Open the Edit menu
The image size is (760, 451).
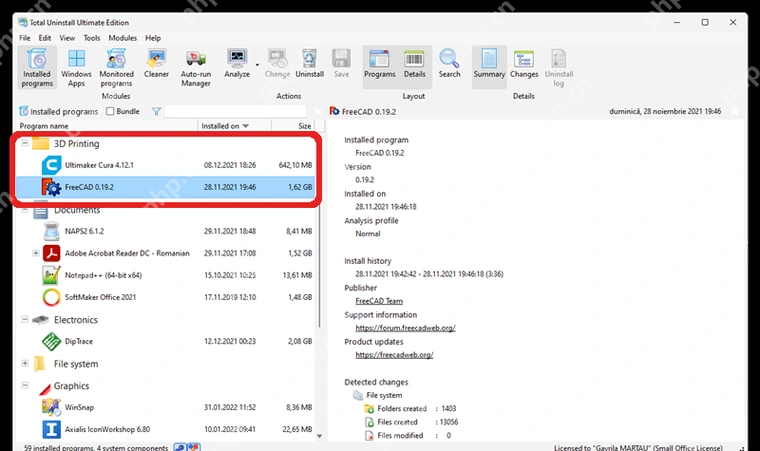[x=45, y=38]
